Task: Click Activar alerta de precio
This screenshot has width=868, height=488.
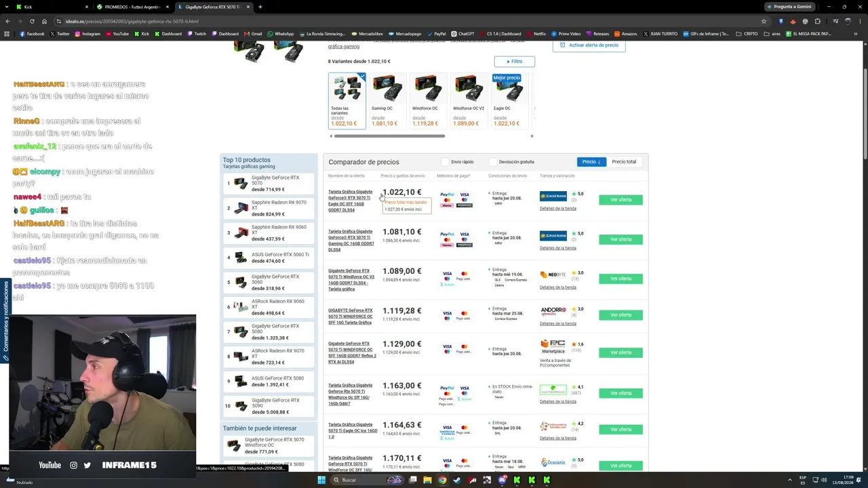Action: pos(589,45)
